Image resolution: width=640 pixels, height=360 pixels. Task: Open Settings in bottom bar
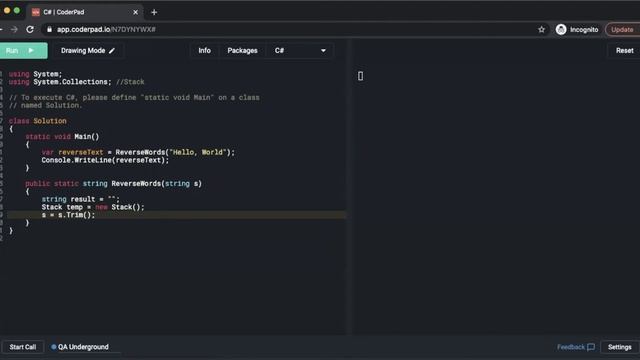(x=619, y=347)
